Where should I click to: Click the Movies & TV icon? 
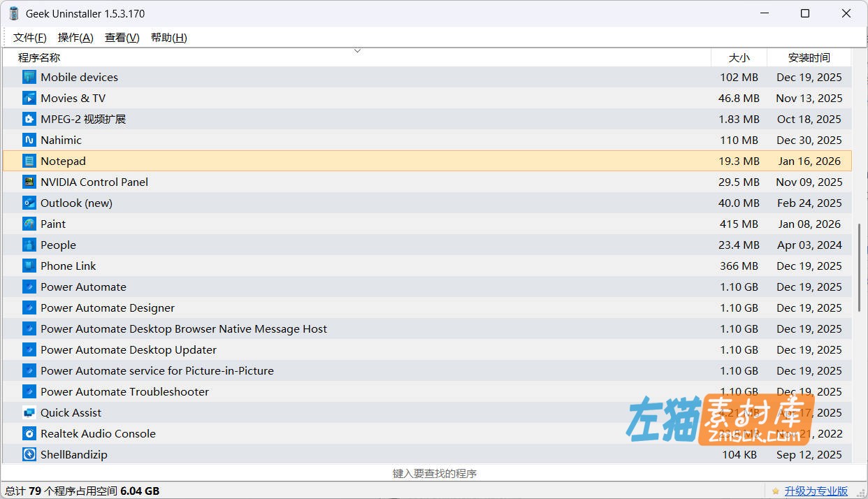click(29, 98)
